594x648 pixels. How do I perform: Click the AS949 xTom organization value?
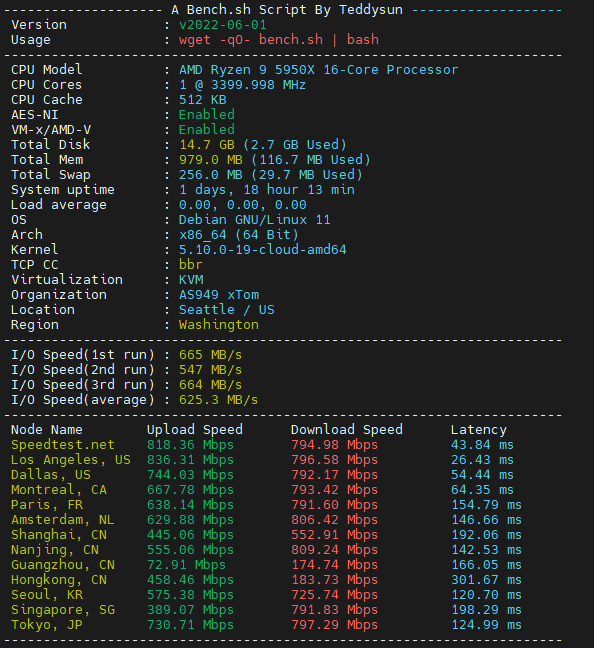(219, 295)
